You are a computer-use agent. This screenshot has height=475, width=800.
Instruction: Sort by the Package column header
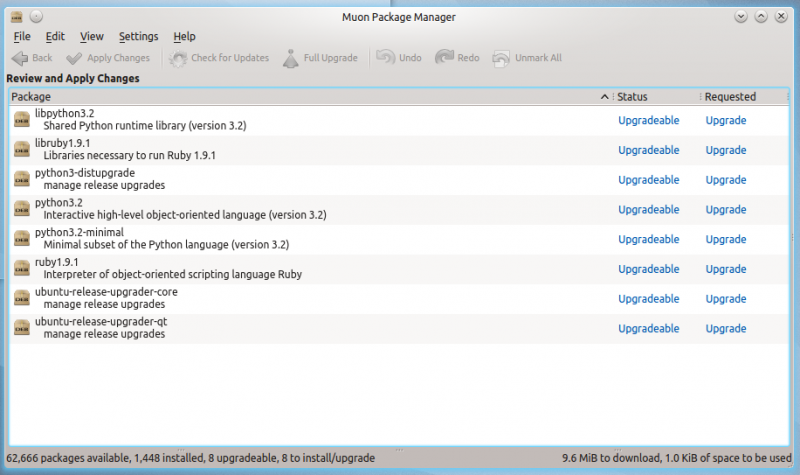(310, 96)
